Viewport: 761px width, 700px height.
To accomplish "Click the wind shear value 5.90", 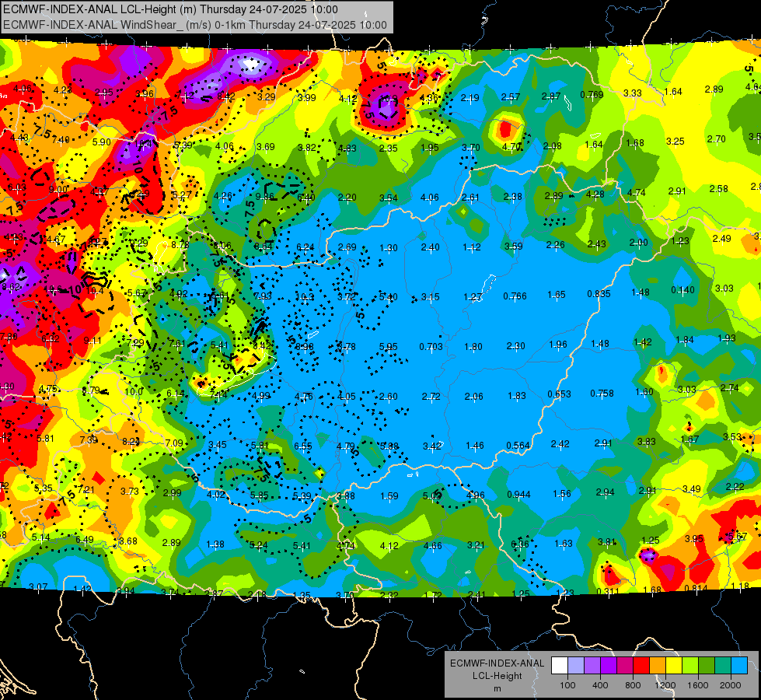I will pos(101,142).
